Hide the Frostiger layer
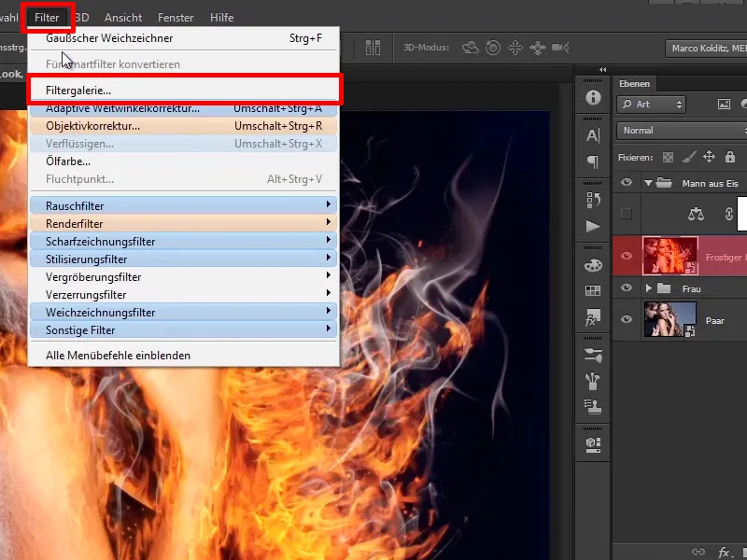The height and width of the screenshot is (560, 747). pos(627,256)
